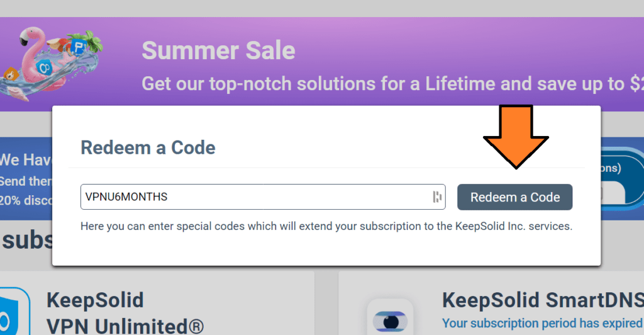The height and width of the screenshot is (335, 644).
Task: Click the Redeem a Code button
Action: pos(514,197)
